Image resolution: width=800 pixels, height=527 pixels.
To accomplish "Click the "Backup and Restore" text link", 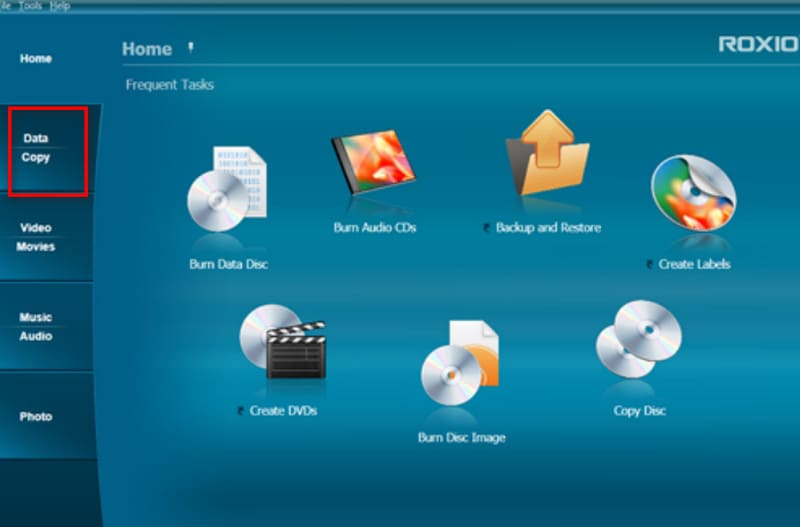I will pos(548,228).
